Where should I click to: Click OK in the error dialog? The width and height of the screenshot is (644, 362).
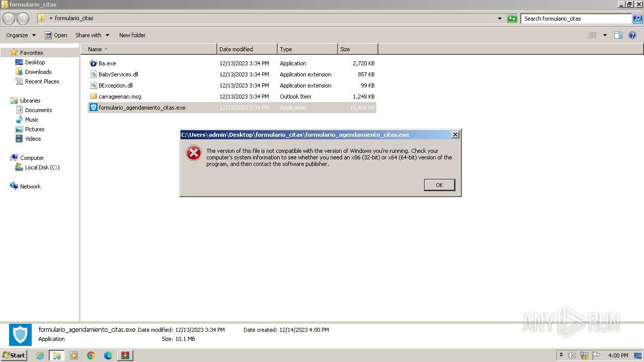click(x=439, y=185)
